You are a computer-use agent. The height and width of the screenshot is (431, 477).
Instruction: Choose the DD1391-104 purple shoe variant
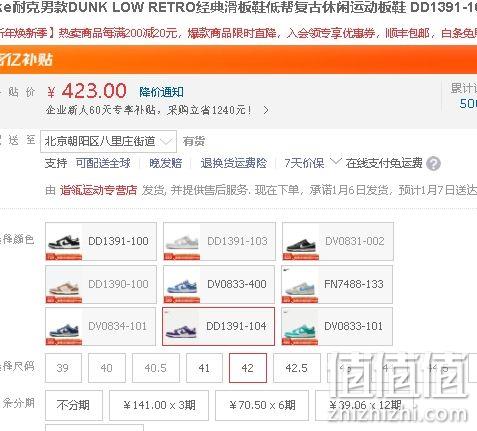pyautogui.click(x=218, y=326)
